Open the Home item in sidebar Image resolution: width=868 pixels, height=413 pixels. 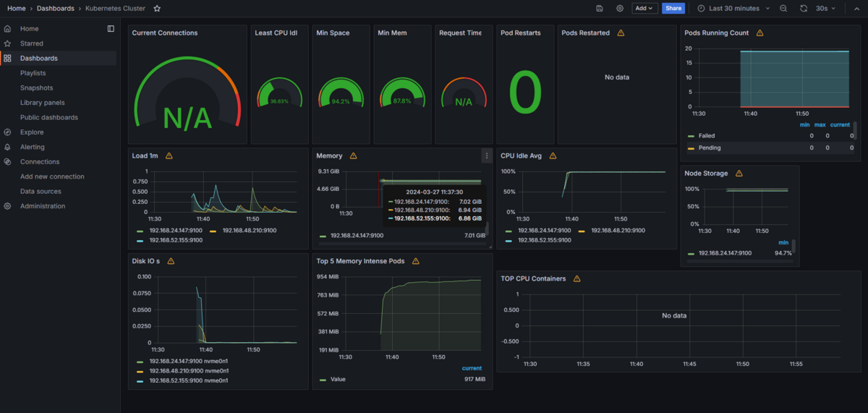[30, 29]
